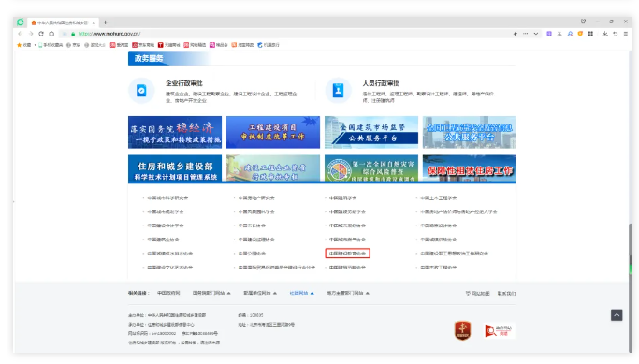This screenshot has width=639, height=364.
Task: Go to browser home page icon
Action: pos(51,34)
